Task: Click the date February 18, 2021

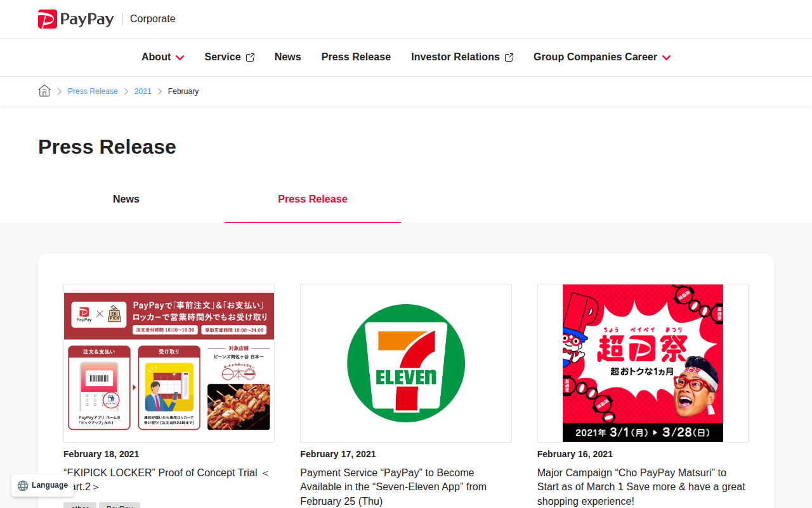Action: pyautogui.click(x=101, y=454)
